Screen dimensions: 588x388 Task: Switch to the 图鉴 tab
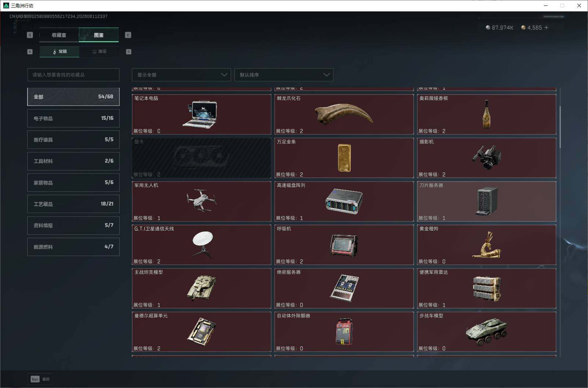99,35
